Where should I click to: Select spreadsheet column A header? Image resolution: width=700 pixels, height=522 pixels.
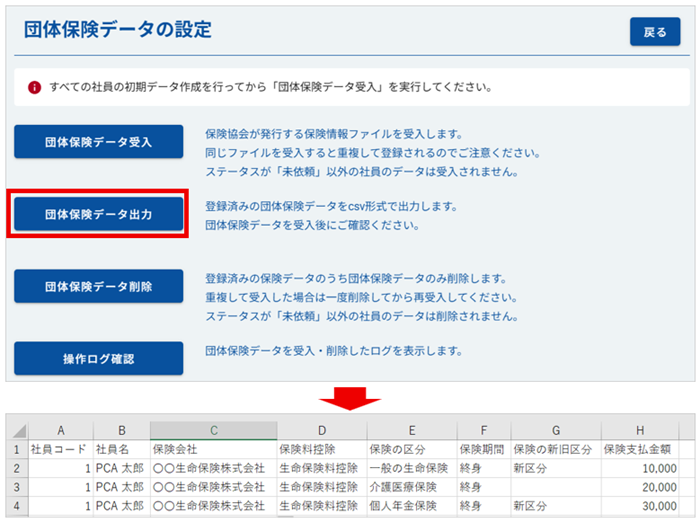pyautogui.click(x=61, y=430)
